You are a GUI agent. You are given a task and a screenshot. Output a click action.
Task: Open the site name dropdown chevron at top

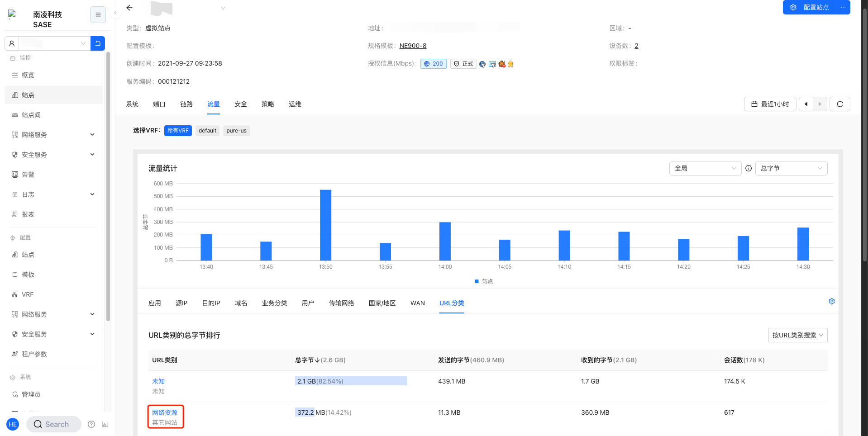point(223,8)
